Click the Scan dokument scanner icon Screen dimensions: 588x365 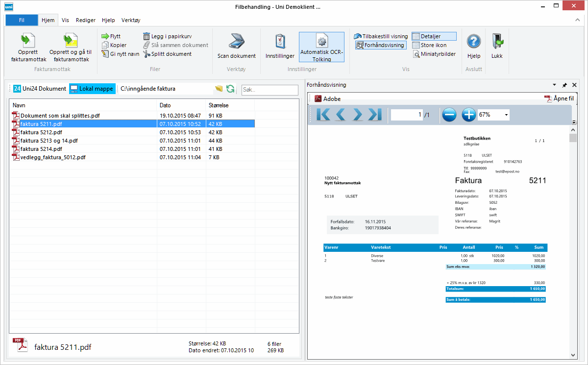pos(236,41)
